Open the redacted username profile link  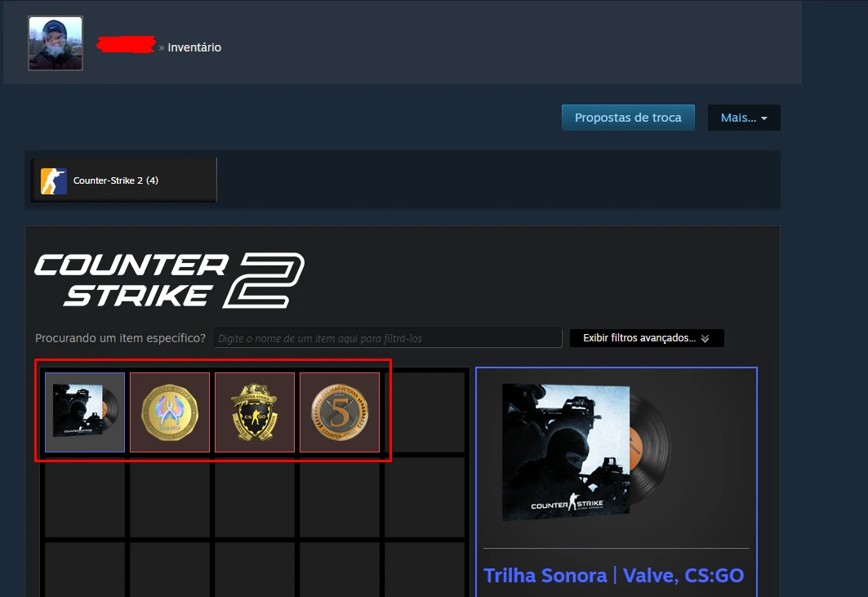click(126, 46)
